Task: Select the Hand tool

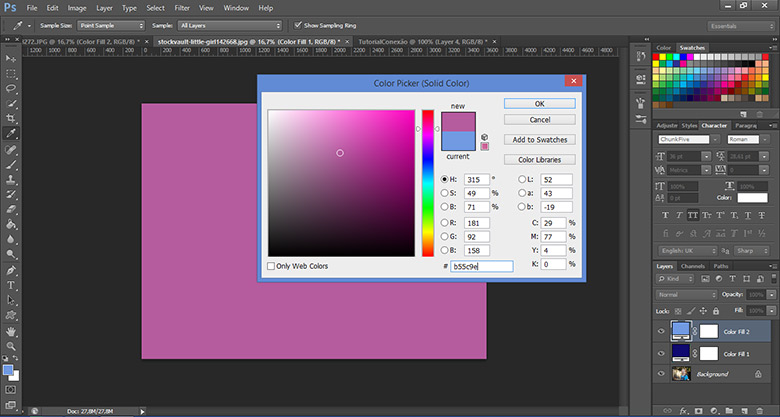Action: click(x=11, y=330)
